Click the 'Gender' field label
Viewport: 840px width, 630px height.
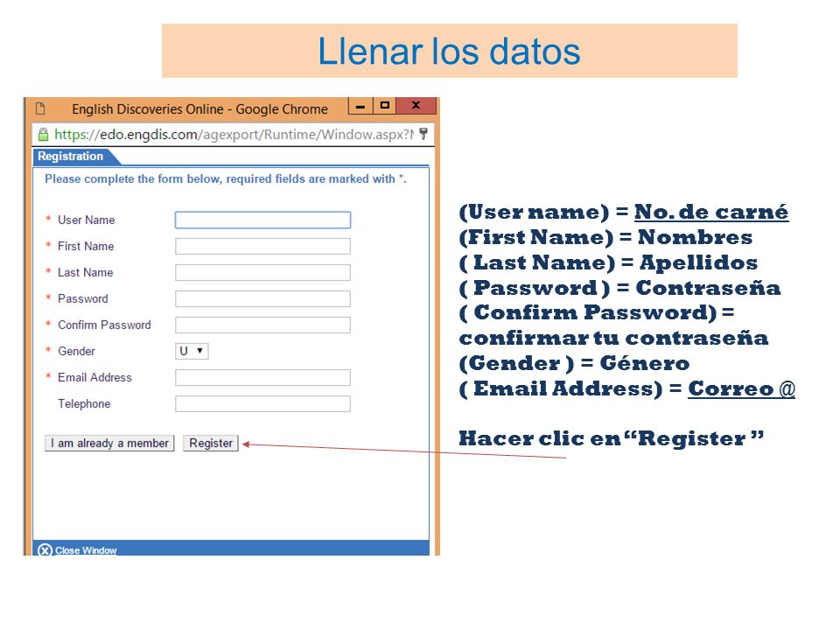point(77,352)
